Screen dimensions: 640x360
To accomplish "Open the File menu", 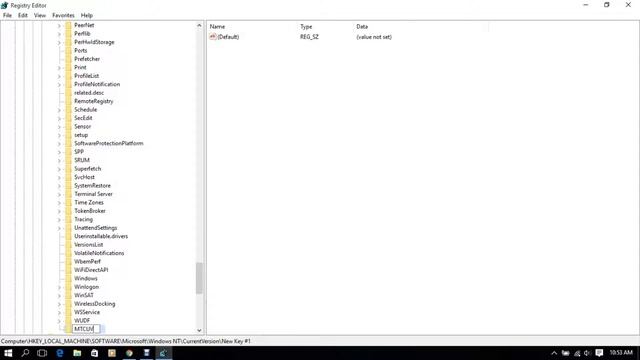I will [7, 15].
